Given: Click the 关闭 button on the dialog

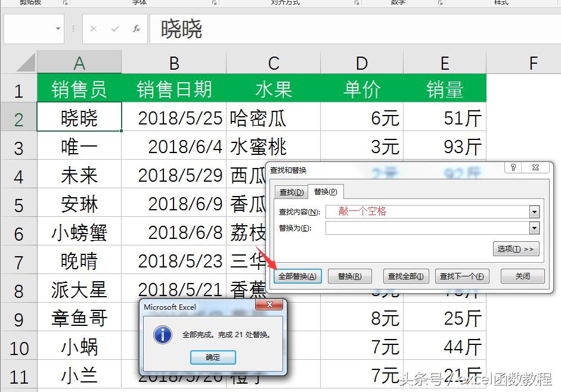Looking at the screenshot, I should [x=523, y=276].
